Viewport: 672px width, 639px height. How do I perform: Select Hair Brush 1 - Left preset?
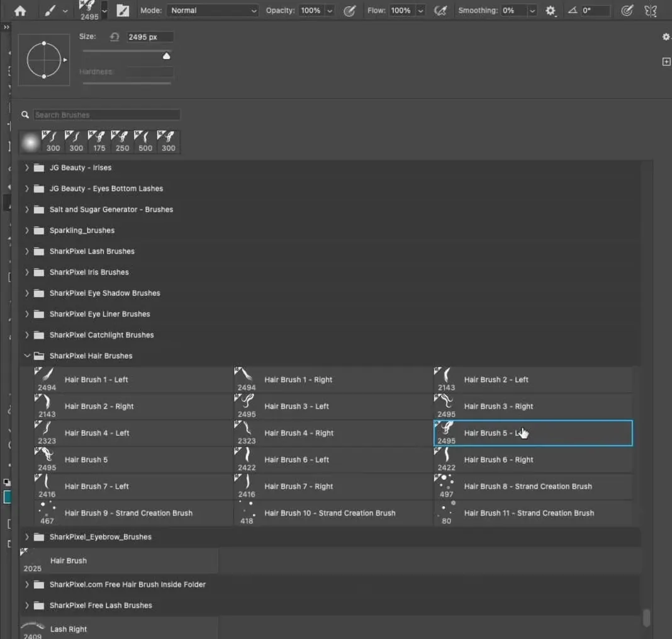133,380
